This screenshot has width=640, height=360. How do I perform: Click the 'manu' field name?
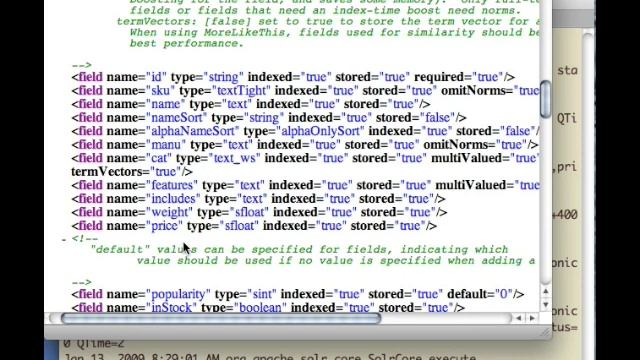point(166,144)
